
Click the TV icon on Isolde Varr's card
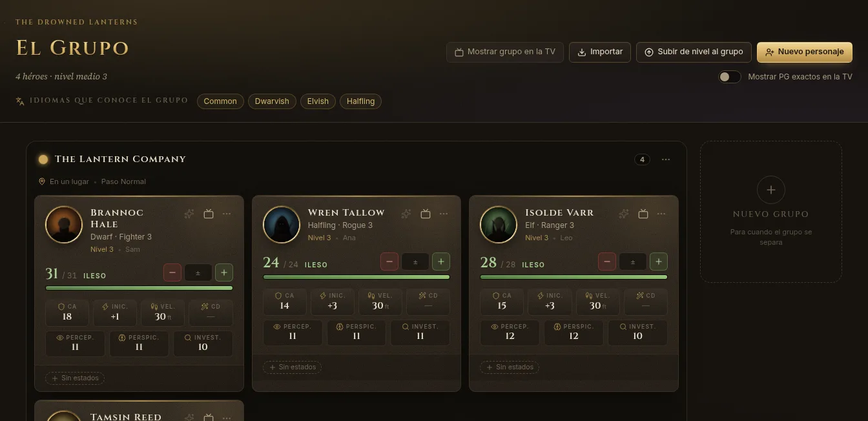643,214
